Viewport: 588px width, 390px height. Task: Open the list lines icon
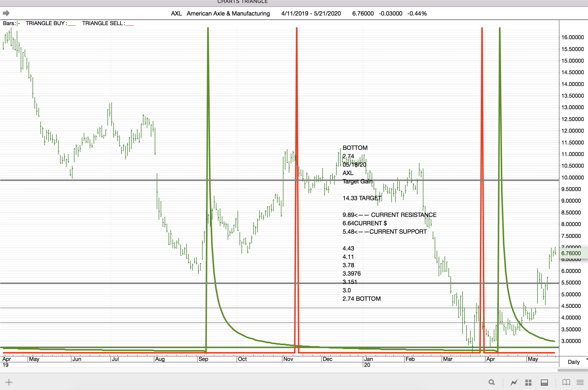580,382
